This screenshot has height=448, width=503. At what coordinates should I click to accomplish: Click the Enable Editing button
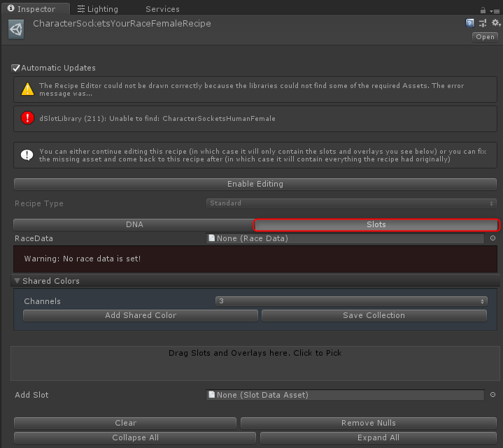point(255,184)
